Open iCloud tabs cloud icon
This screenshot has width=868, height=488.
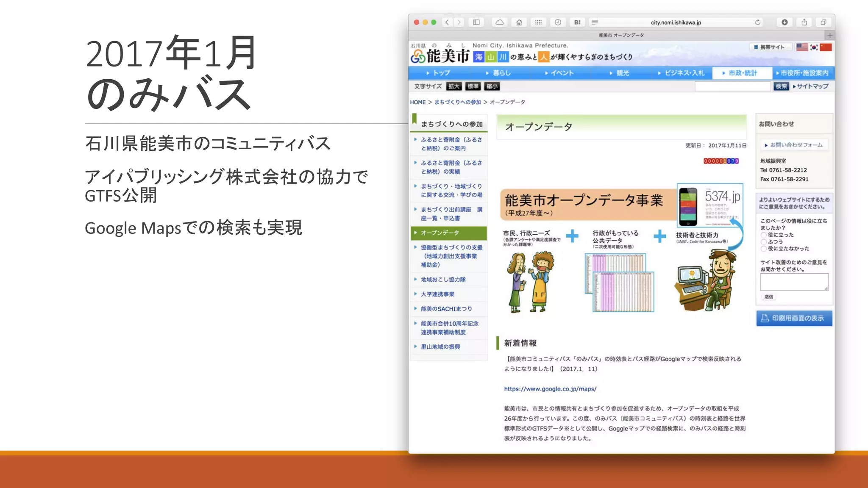point(500,22)
